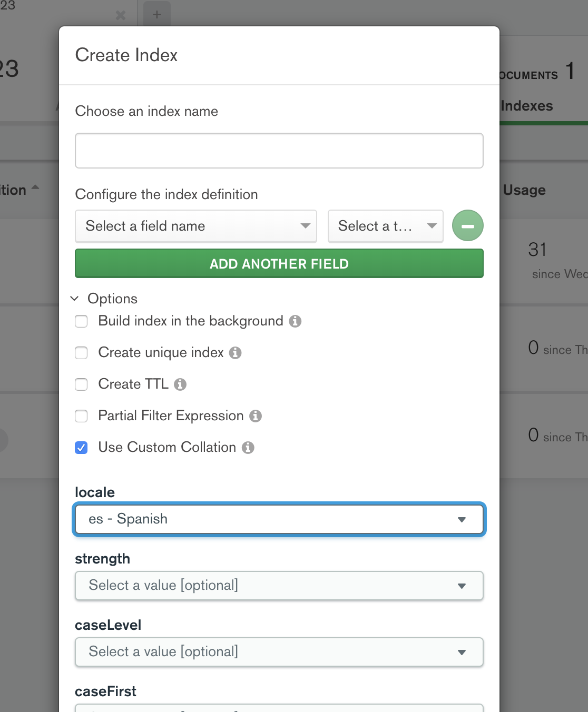Collapse the Options section chevron
Image resolution: width=588 pixels, height=712 pixels.
75,299
